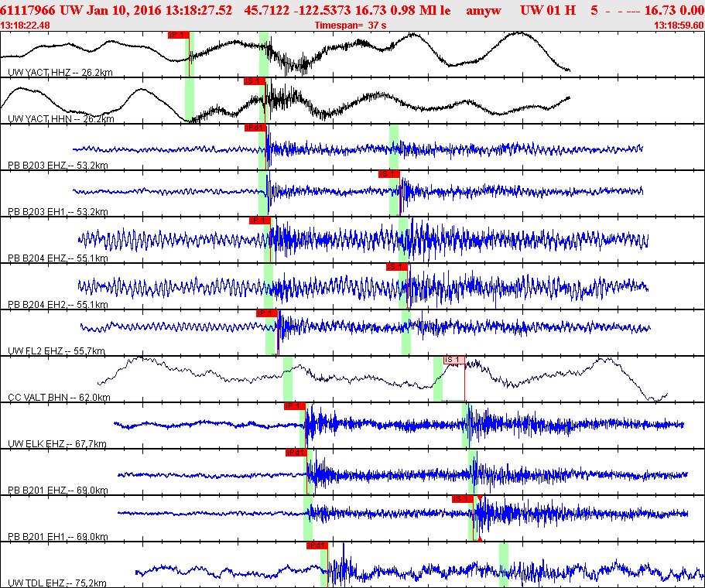The height and width of the screenshot is (588, 705).
Task: Click the 'PB B204 EH2 -- 55.1km' trace label
Action: [x=58, y=305]
